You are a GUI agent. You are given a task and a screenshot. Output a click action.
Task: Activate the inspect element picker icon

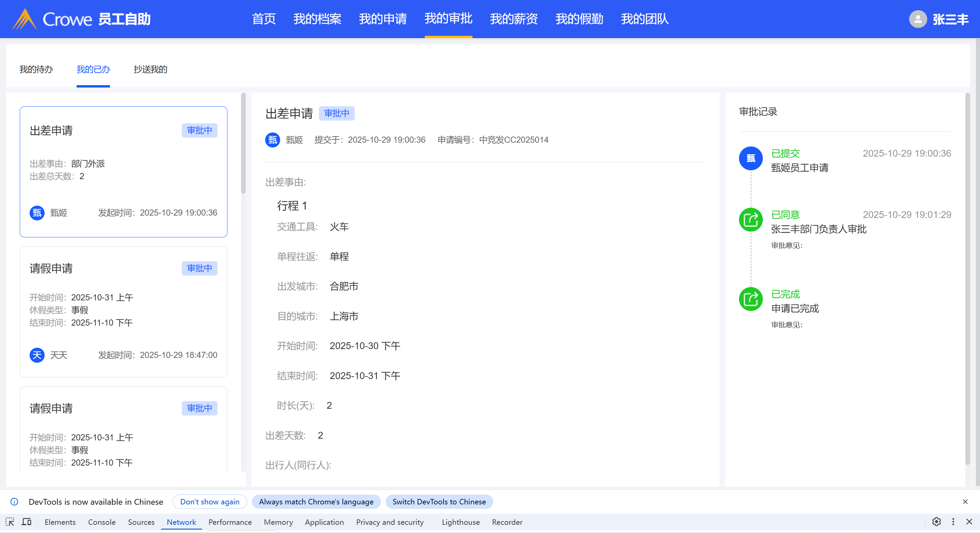(10, 521)
